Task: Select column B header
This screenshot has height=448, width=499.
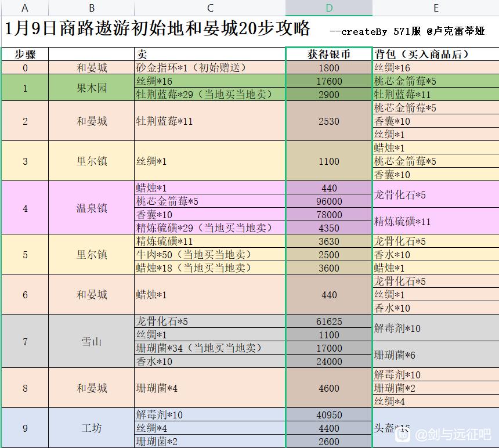Action: click(92, 8)
